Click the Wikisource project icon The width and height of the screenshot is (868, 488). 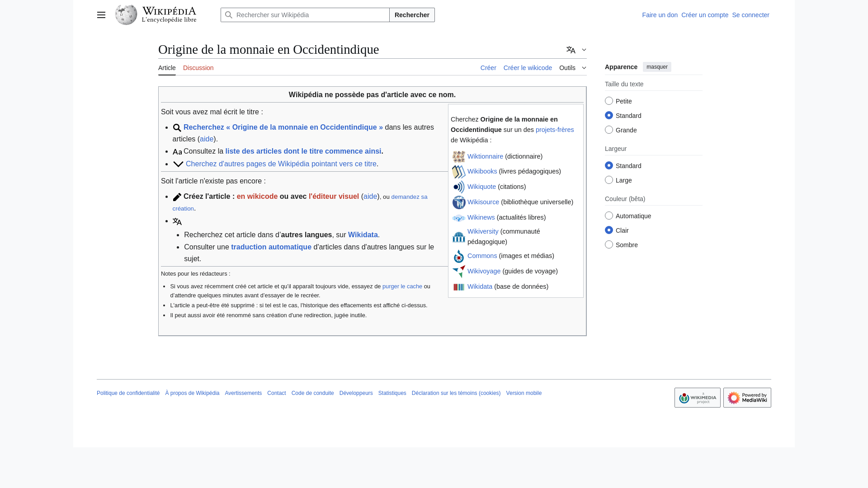[x=459, y=202]
